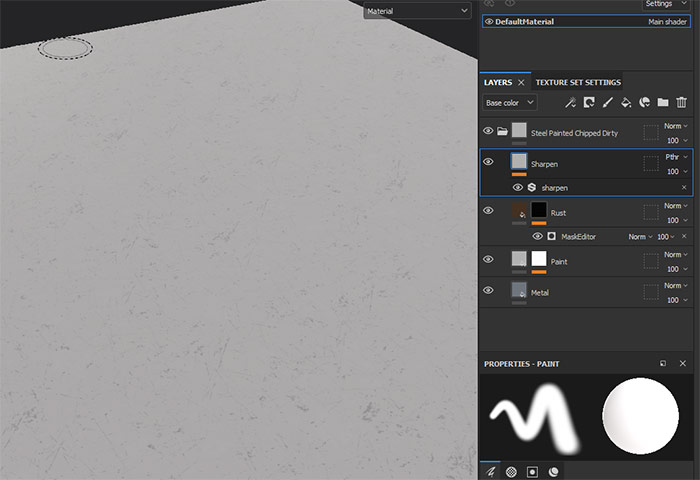Change the Sharpen layer's Pthr blending mode
Image resolution: width=700 pixels, height=480 pixels.
tap(676, 157)
